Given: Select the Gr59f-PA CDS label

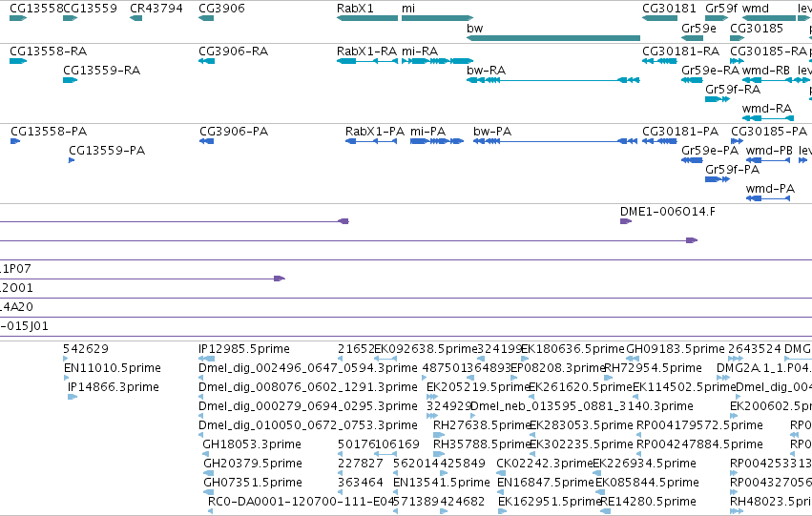Looking at the screenshot, I should (x=732, y=170).
